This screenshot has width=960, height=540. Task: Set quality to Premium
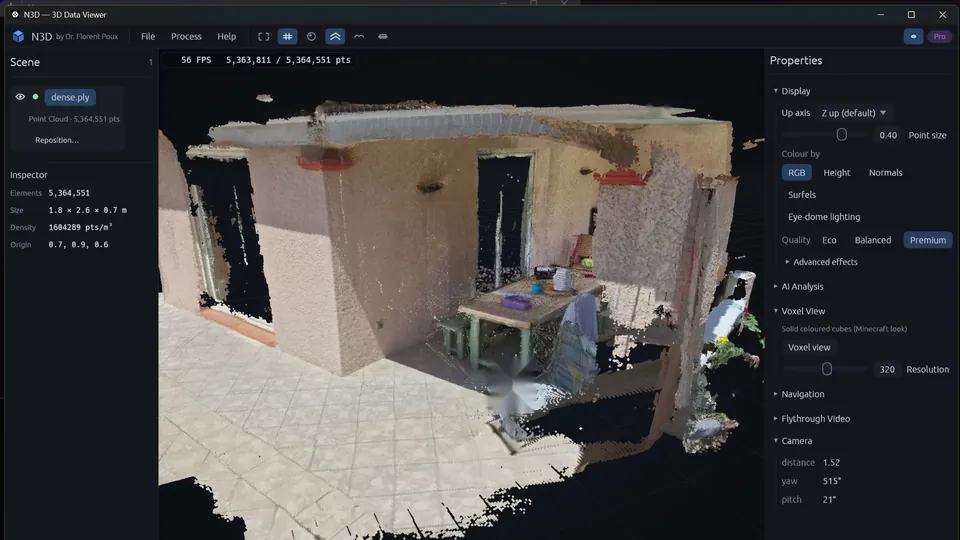pos(928,240)
